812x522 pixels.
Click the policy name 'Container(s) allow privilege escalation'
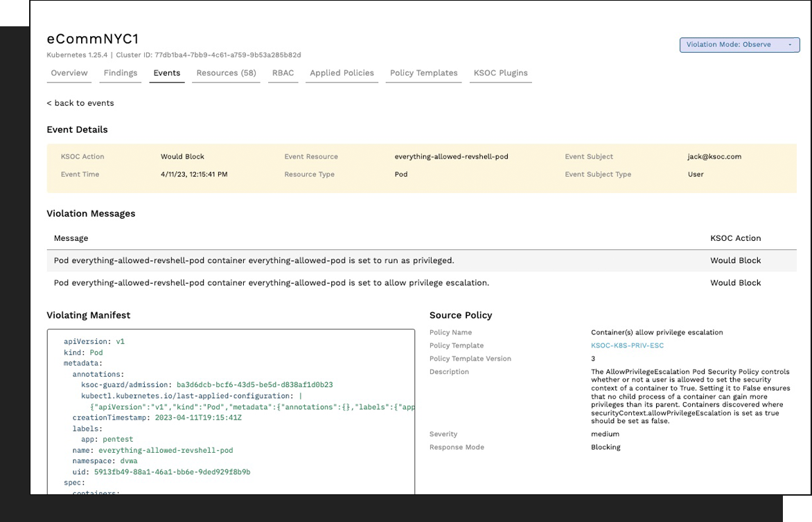pyautogui.click(x=657, y=332)
